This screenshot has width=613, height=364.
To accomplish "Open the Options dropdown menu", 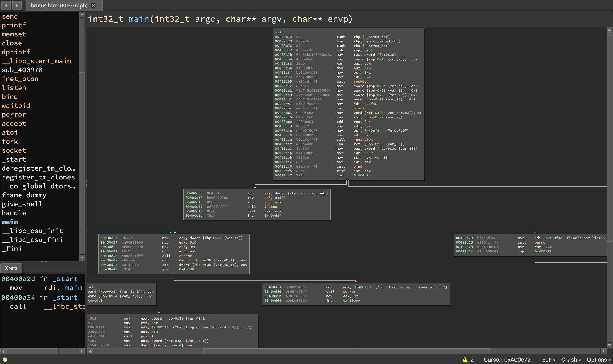I will coord(599,360).
